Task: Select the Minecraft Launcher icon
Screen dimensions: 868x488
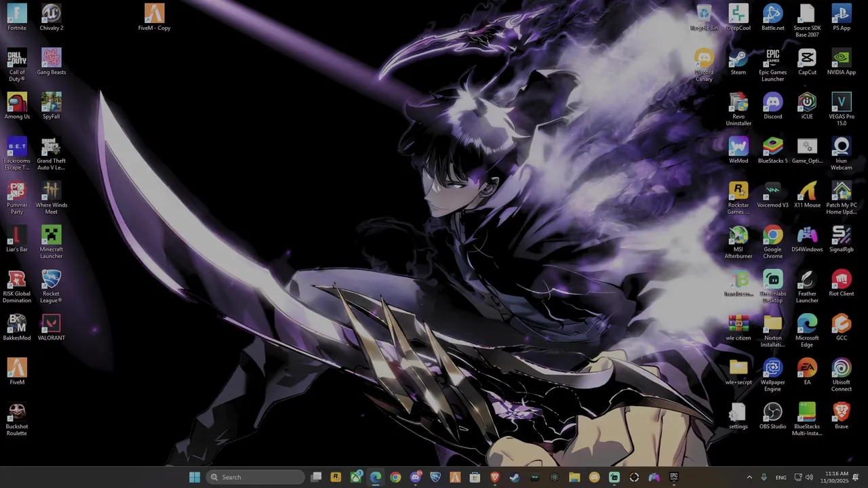Action: click(52, 242)
